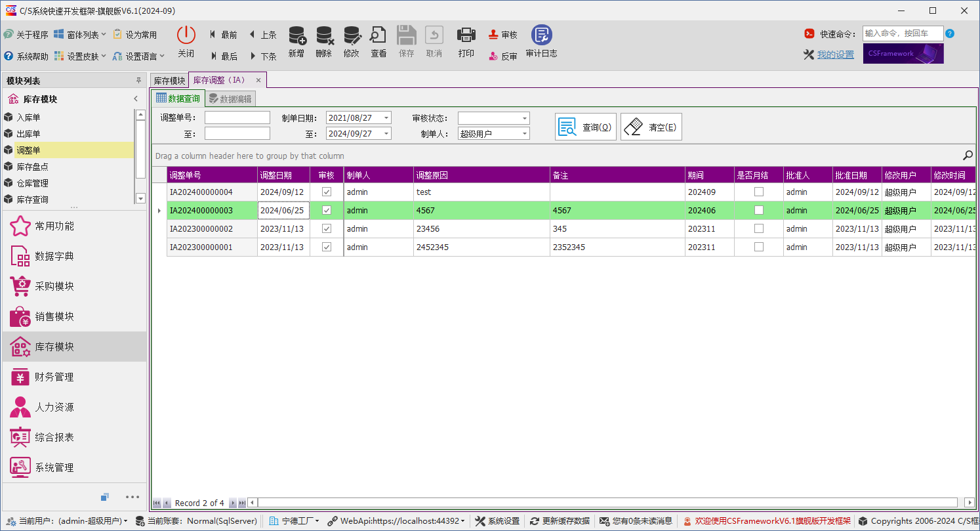Screen dimensions: 980x531
Task: Click the 打印 printer icon
Action: pyautogui.click(x=466, y=35)
